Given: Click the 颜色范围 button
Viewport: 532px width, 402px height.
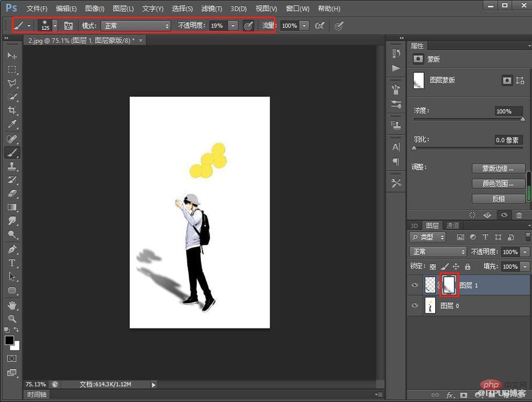Looking at the screenshot, I should pos(498,184).
